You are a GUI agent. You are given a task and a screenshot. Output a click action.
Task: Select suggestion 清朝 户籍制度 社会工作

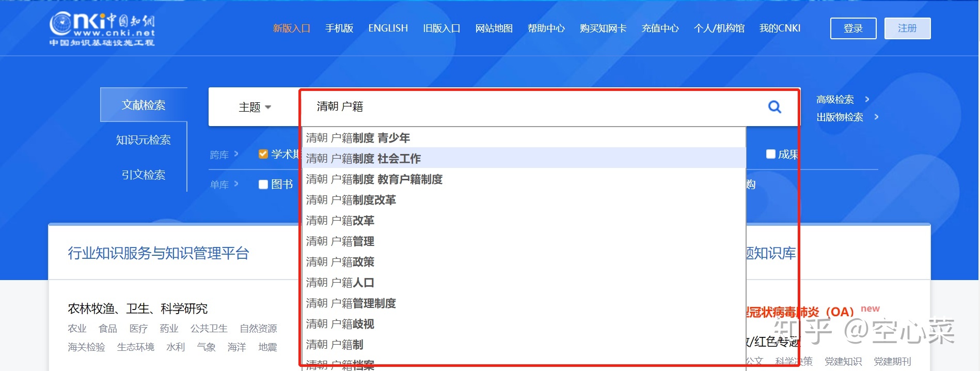click(524, 158)
